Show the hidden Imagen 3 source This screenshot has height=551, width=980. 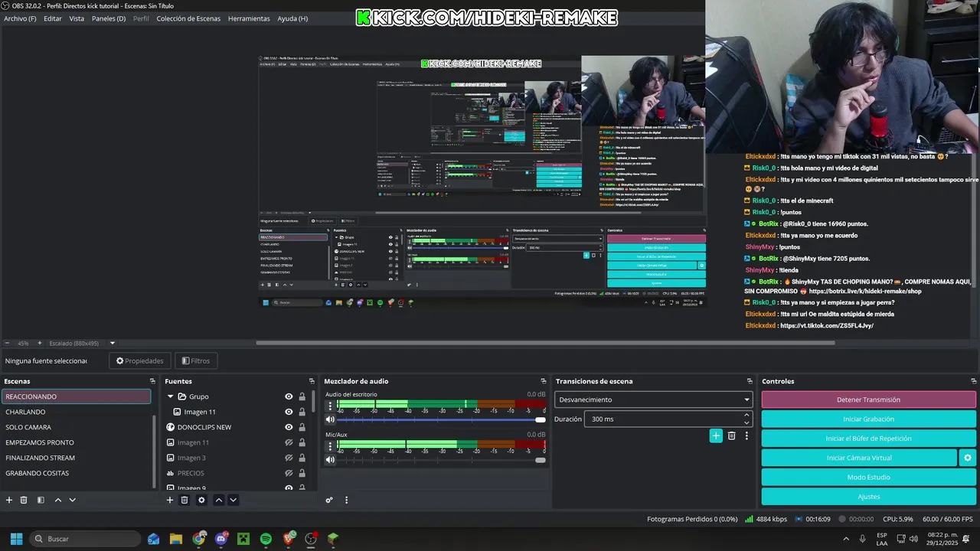tap(289, 458)
